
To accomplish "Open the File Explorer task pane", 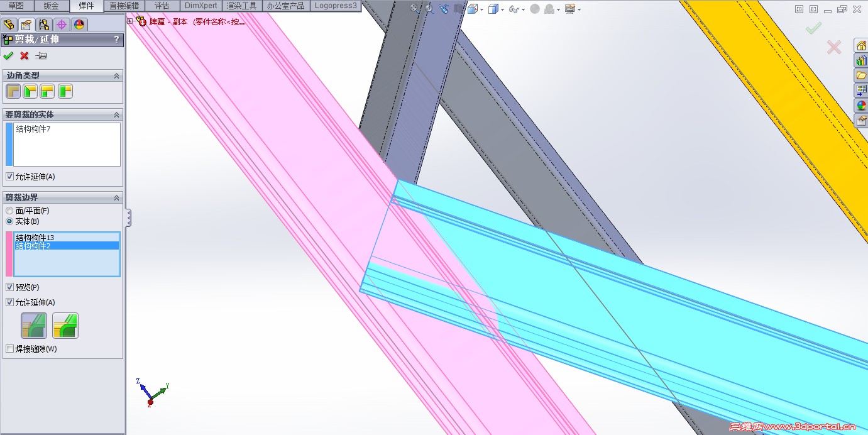I will (860, 75).
